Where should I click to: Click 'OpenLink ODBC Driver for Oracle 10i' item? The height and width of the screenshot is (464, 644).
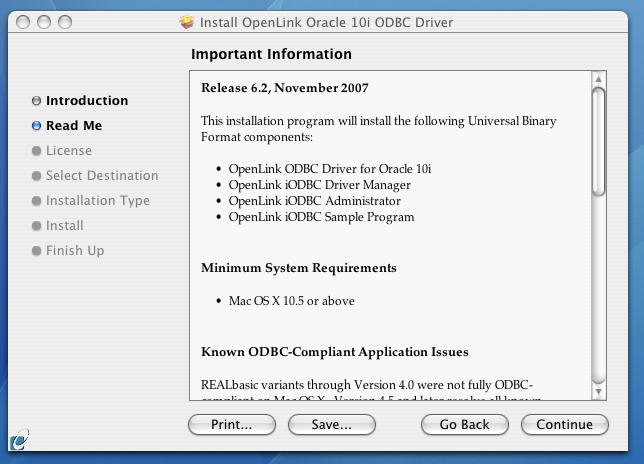330,169
